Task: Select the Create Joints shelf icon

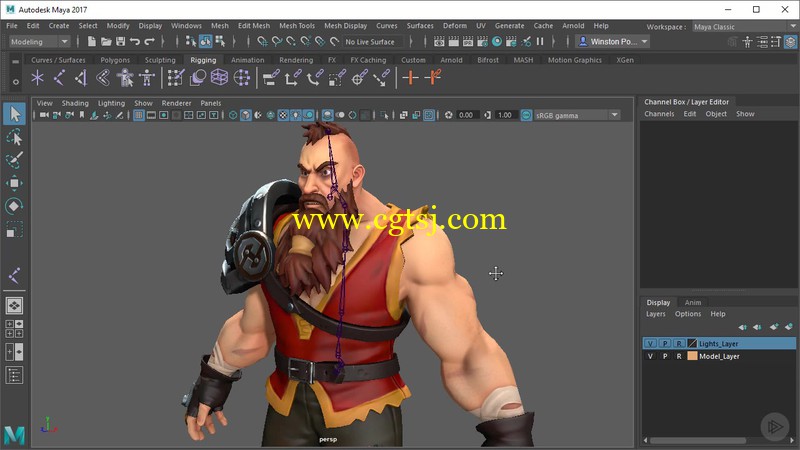Action: pos(59,78)
